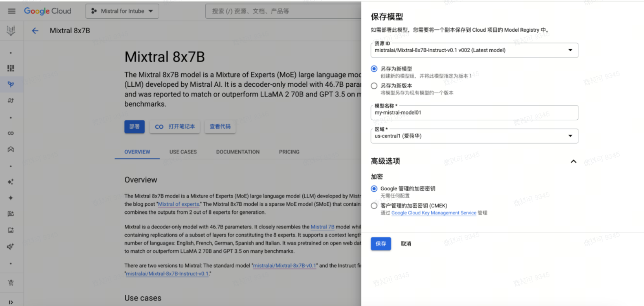Screen dimensions: 644x306
Task: Open the PRICING tab
Action: (x=289, y=152)
